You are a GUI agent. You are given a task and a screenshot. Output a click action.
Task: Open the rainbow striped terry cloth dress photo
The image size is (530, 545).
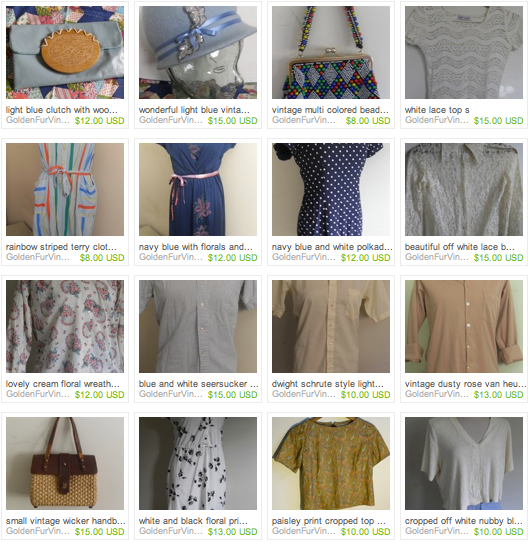65,189
